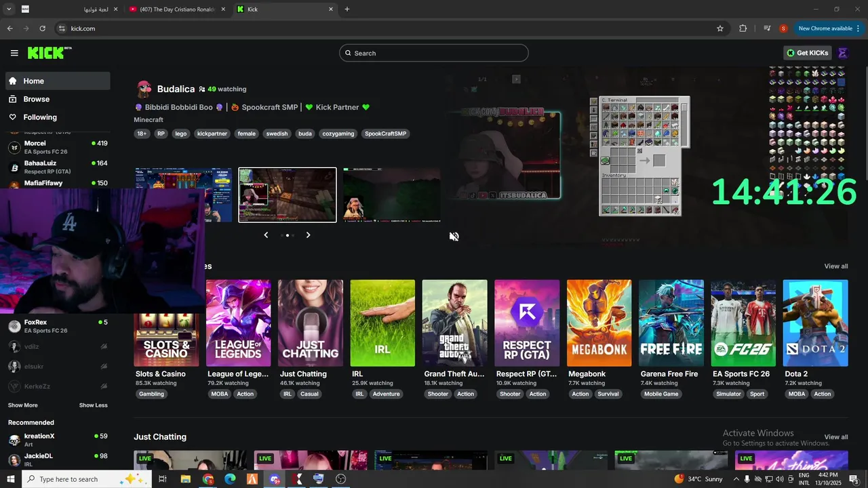Click the Simulator tag under EA Sports FC 26
Viewport: 868px width, 488px height.
(x=729, y=394)
